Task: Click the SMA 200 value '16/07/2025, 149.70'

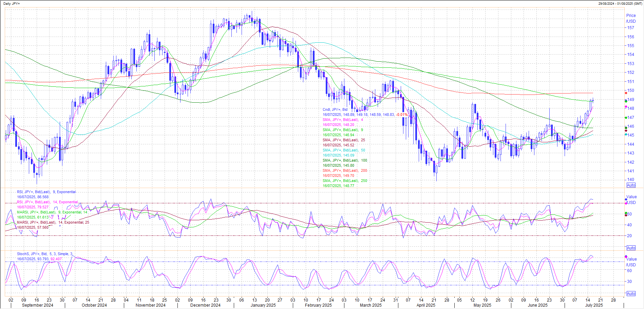Action: [x=338, y=176]
